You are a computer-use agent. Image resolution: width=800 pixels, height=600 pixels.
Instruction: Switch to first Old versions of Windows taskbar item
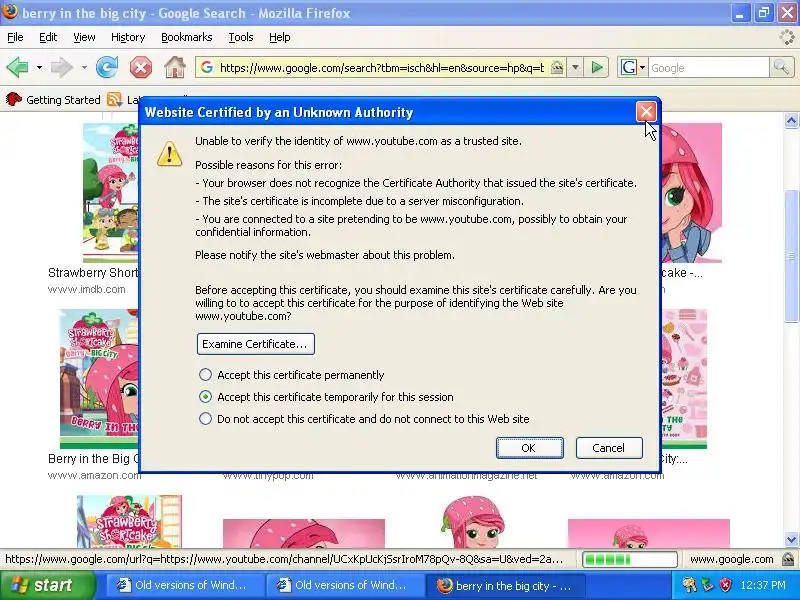point(185,585)
